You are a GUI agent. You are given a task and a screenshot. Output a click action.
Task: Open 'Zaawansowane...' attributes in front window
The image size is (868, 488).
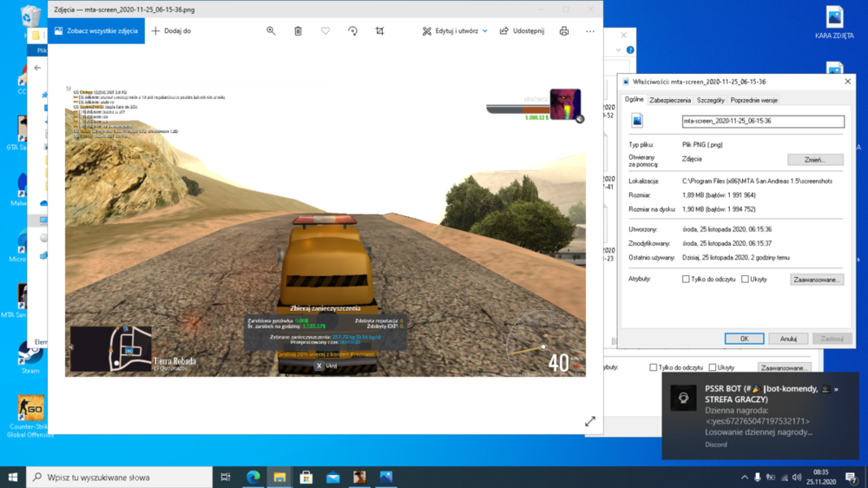pyautogui.click(x=817, y=280)
